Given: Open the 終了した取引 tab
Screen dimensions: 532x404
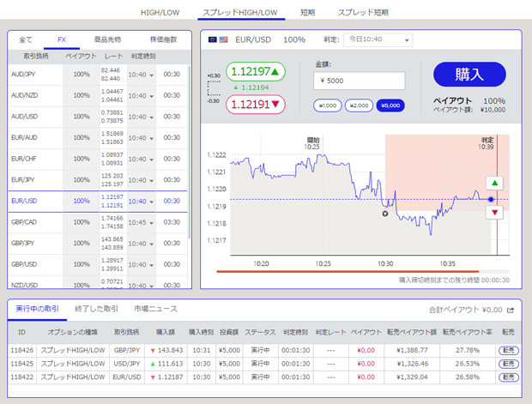Looking at the screenshot, I should (96, 309).
